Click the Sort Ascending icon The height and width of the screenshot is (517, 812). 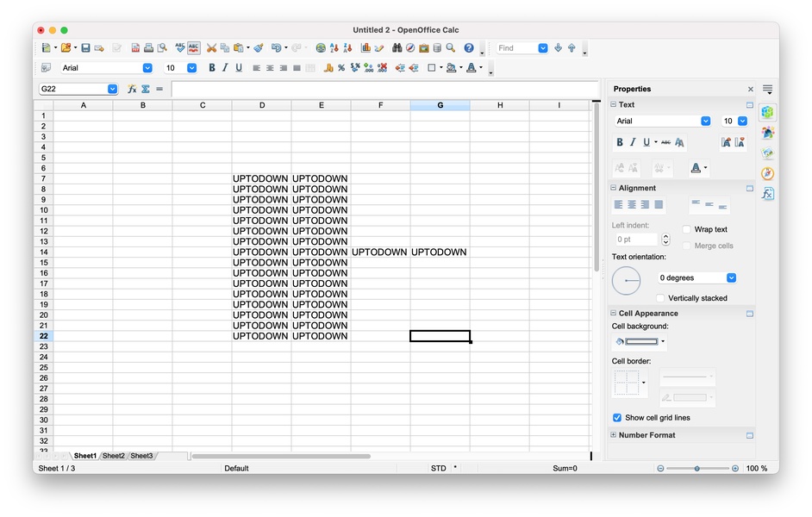pyautogui.click(x=334, y=48)
